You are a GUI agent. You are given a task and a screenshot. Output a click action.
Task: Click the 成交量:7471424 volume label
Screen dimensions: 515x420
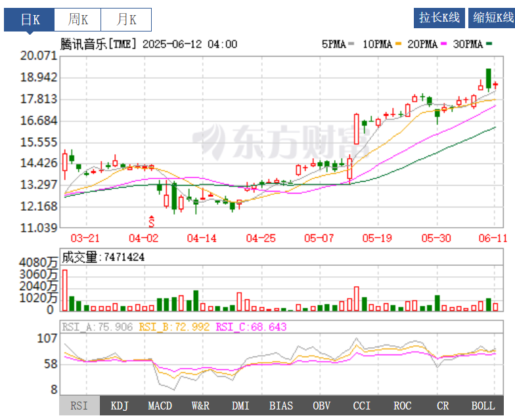(103, 257)
